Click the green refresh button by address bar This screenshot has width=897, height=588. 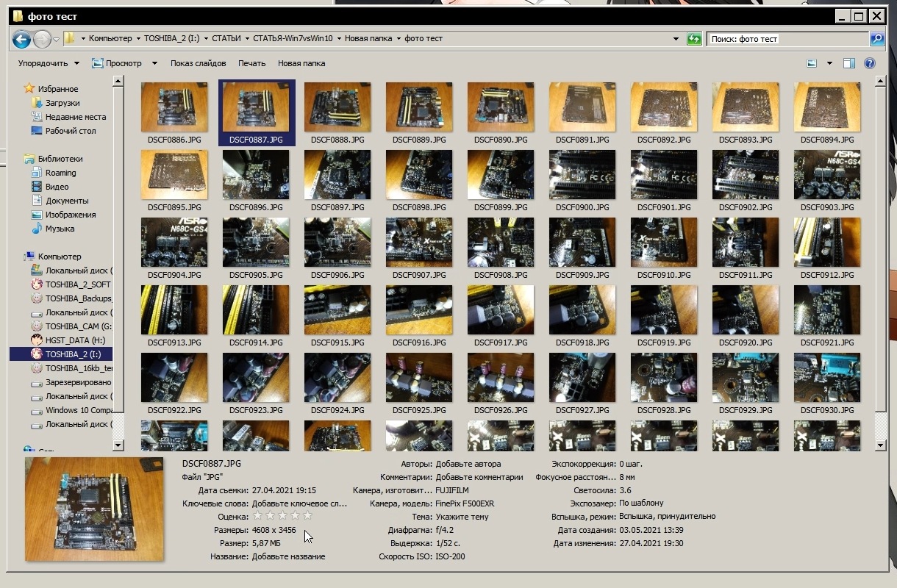694,39
